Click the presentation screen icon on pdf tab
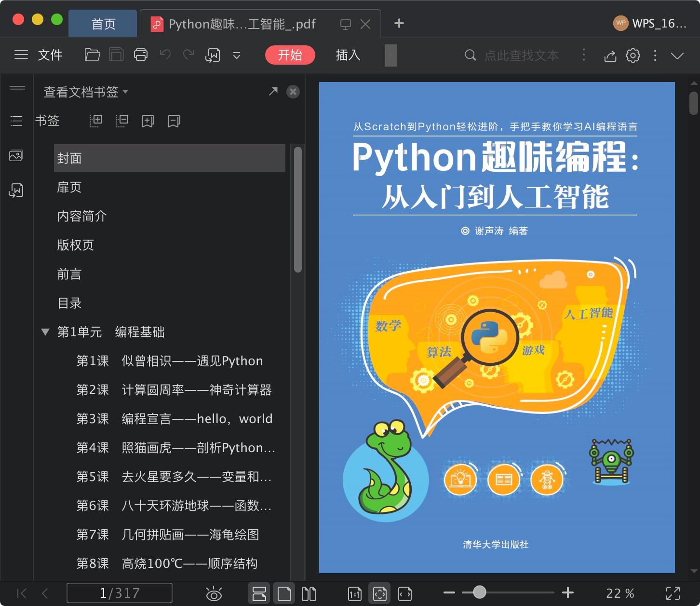 pyautogui.click(x=346, y=24)
